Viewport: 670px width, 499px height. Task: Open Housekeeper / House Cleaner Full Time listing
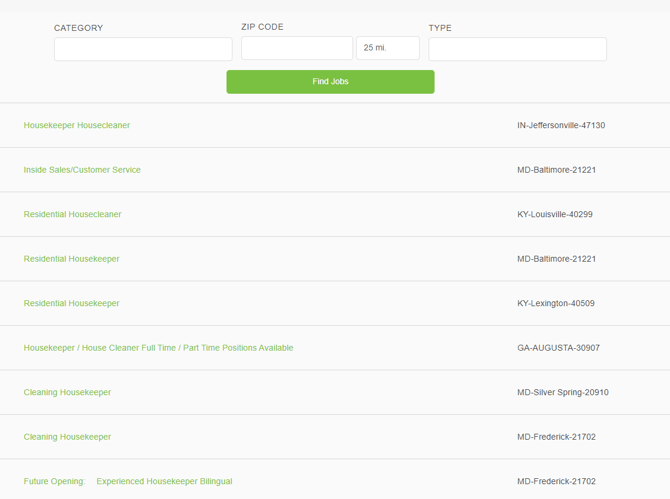point(158,348)
